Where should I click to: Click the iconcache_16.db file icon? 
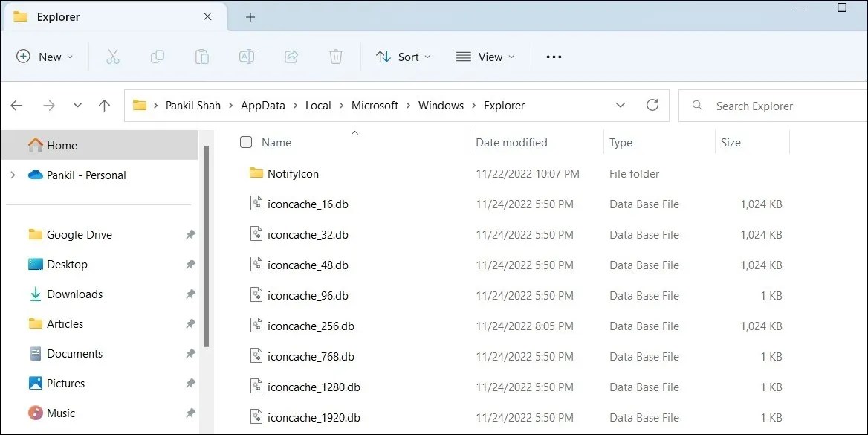click(x=256, y=204)
